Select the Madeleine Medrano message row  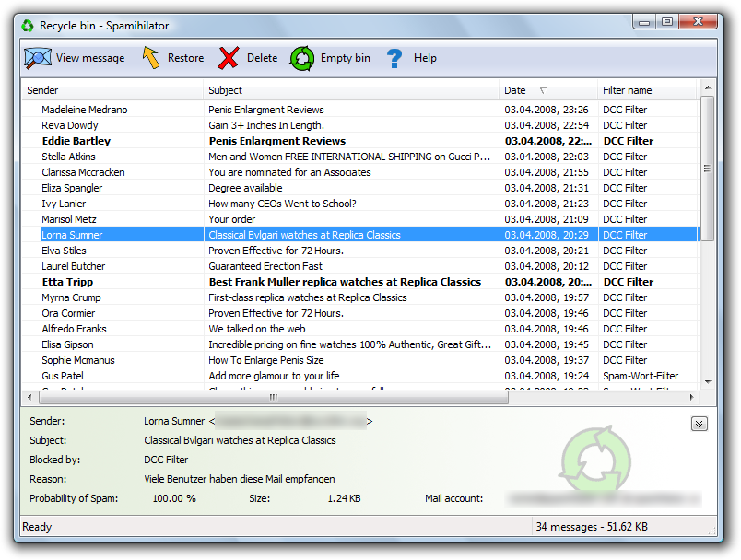pyautogui.click(x=360, y=110)
